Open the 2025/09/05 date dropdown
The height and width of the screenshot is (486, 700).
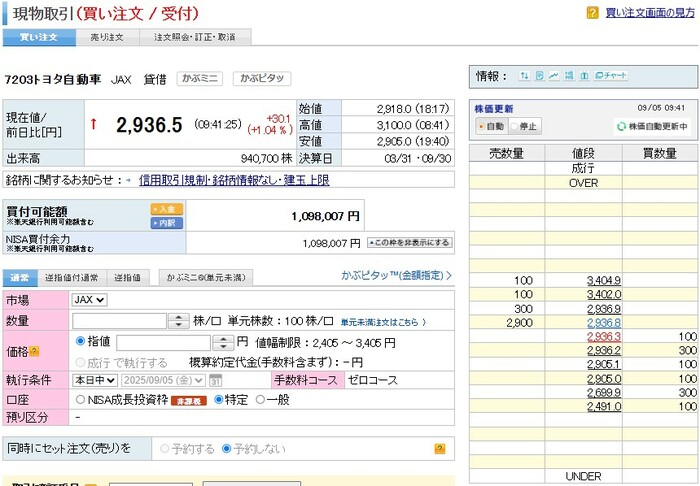click(163, 380)
